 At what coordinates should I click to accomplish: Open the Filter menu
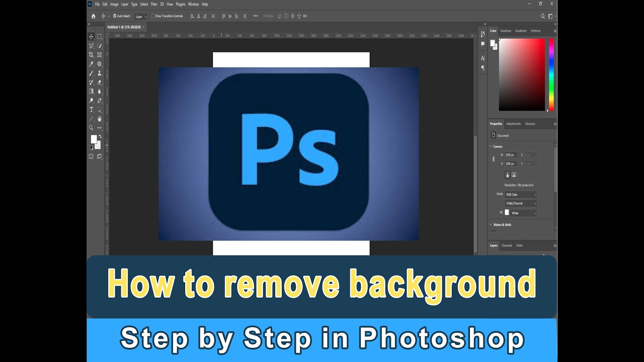point(154,4)
